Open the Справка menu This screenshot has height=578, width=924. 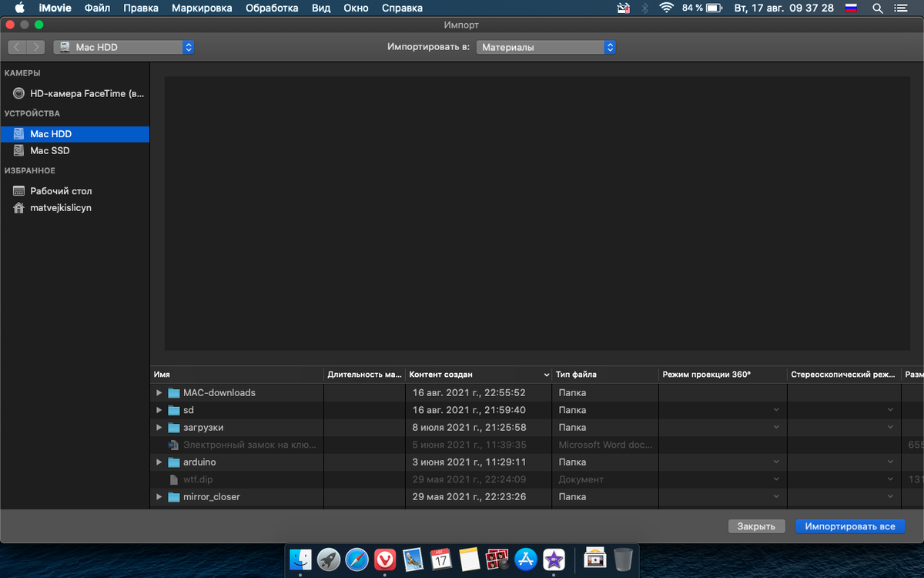point(402,8)
